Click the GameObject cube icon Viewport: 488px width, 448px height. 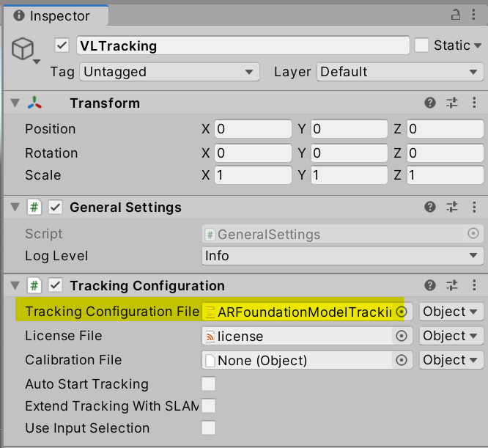point(23,48)
